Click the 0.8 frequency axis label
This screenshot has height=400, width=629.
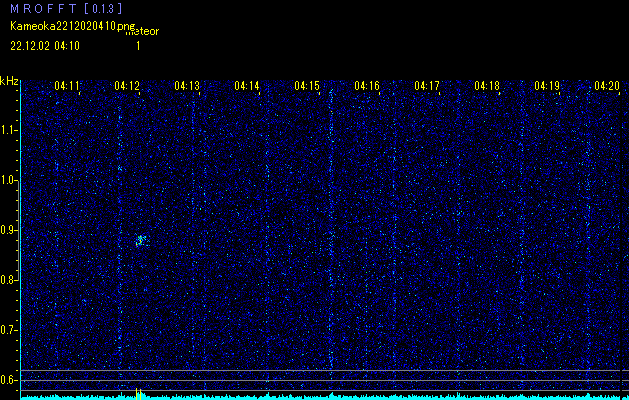tap(8, 280)
